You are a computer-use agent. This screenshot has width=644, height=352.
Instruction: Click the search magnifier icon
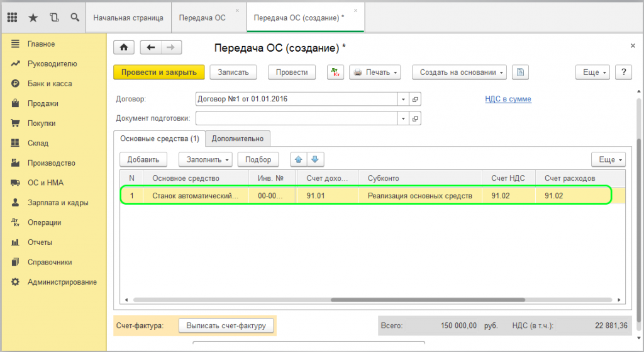point(75,17)
